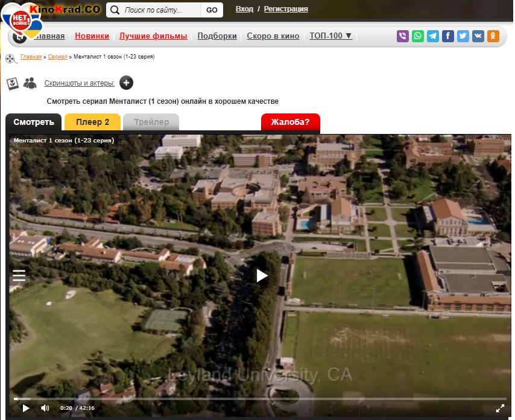The height and width of the screenshot is (420, 515).
Task: Go to Главная in the navigation bar
Action: point(49,36)
